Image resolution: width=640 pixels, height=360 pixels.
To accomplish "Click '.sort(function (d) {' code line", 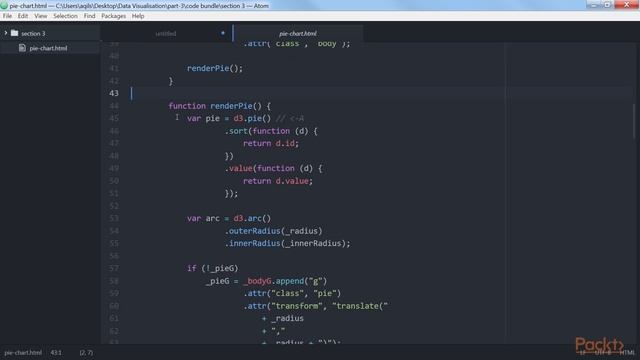I will coord(271,131).
